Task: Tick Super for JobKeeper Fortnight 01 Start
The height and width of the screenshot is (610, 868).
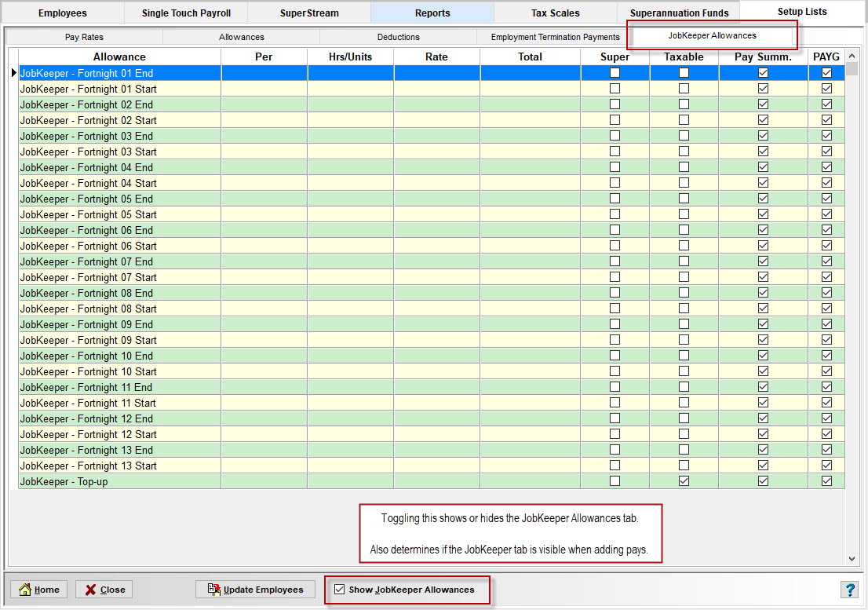Action: tap(615, 89)
